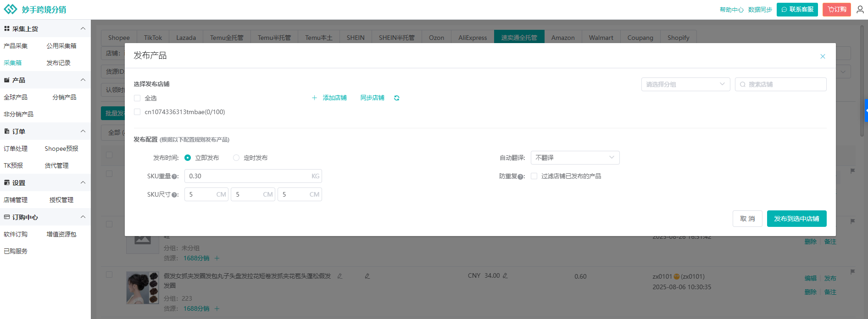Open 店铺管理 in the sidebar

tap(16, 200)
